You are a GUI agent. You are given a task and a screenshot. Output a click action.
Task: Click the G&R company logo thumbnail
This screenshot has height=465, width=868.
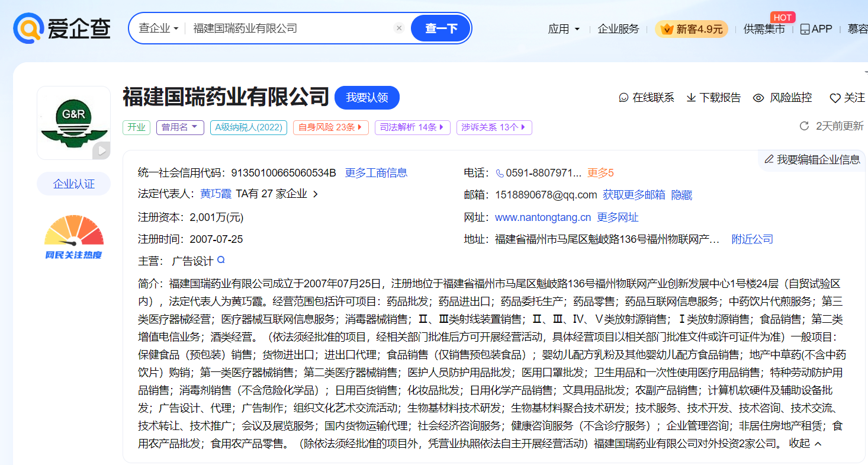click(x=73, y=123)
